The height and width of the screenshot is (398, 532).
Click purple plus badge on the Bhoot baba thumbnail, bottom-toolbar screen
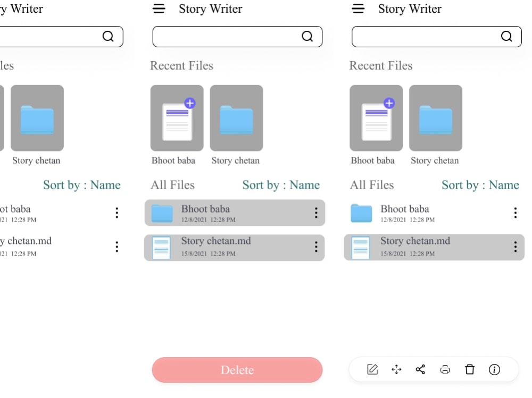click(389, 103)
